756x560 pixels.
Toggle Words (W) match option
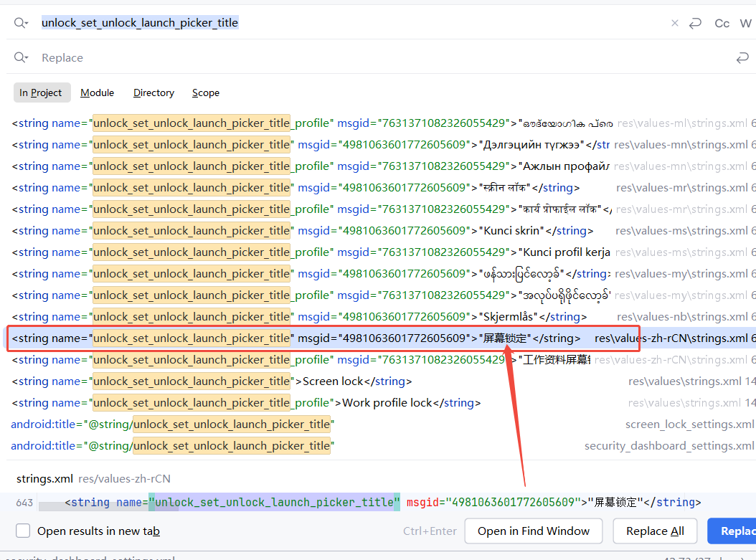point(745,23)
